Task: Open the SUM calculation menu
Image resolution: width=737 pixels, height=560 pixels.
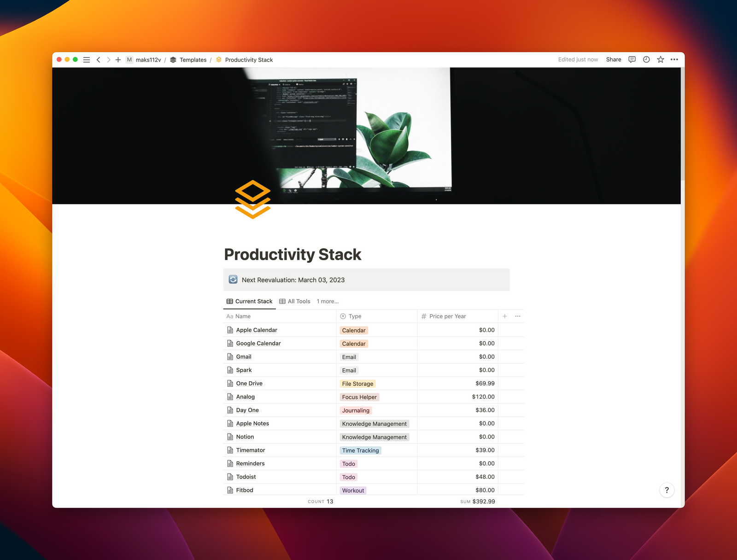Action: coord(478,502)
